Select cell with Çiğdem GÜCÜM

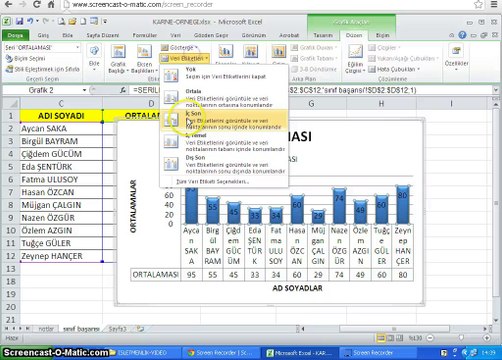pyautogui.click(x=61, y=154)
